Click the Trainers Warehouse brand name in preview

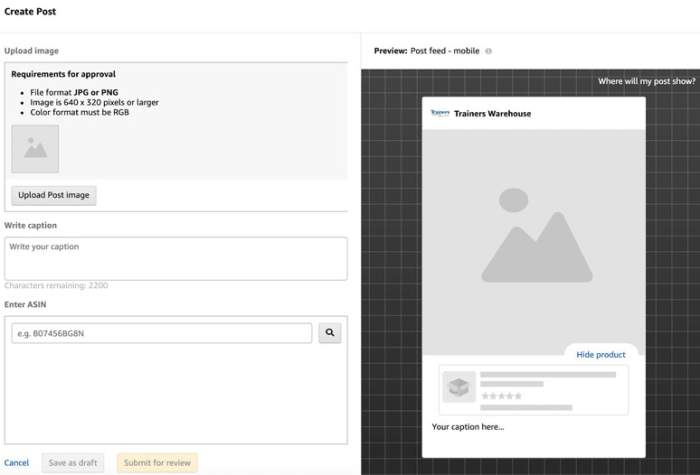(x=492, y=114)
